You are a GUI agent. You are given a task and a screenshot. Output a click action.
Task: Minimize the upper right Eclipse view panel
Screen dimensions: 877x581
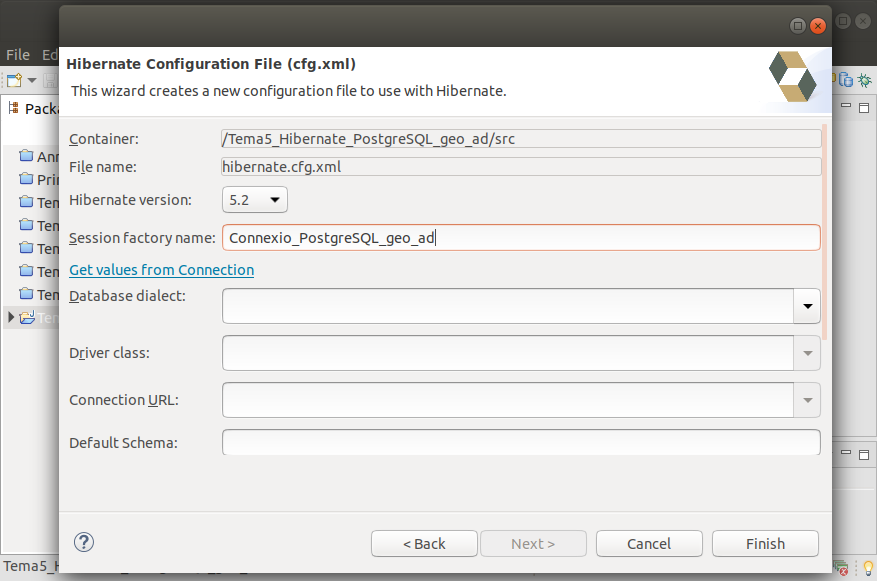click(846, 106)
